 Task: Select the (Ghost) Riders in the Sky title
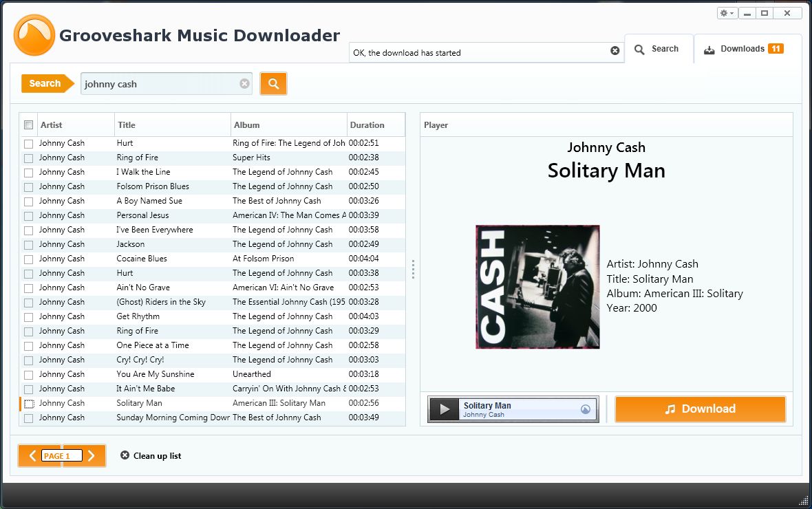(161, 302)
